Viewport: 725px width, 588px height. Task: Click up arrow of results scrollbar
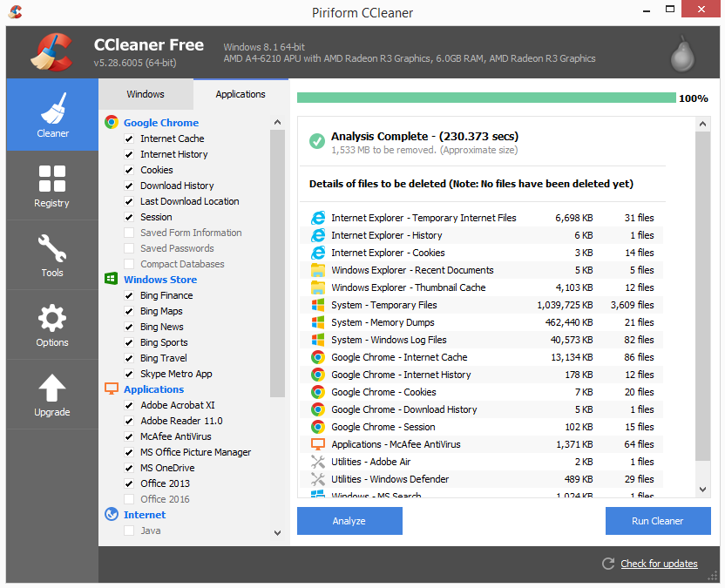(x=703, y=124)
